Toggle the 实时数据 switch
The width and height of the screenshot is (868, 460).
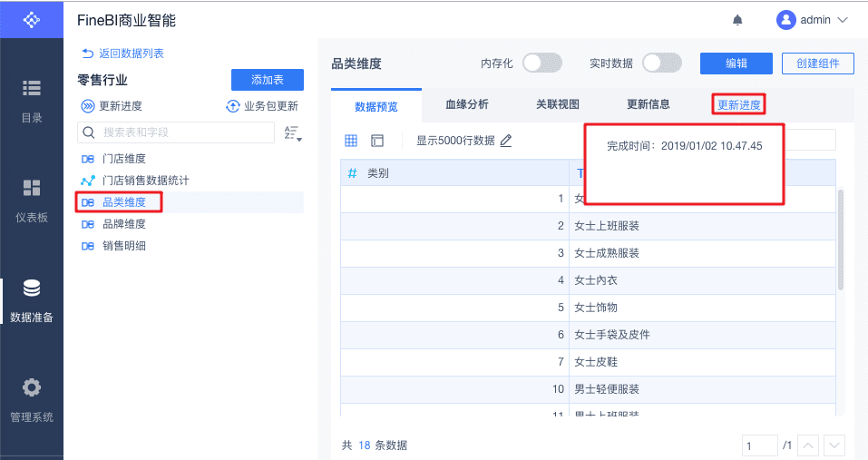click(662, 63)
